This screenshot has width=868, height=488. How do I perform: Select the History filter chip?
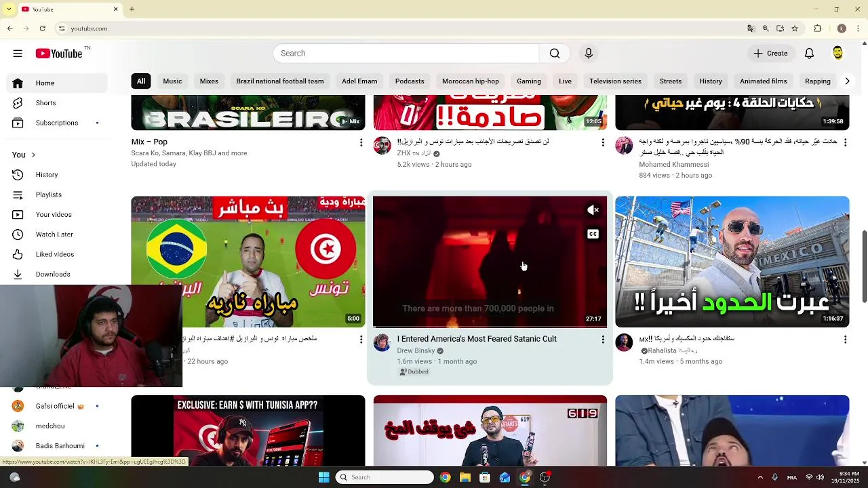pos(711,81)
